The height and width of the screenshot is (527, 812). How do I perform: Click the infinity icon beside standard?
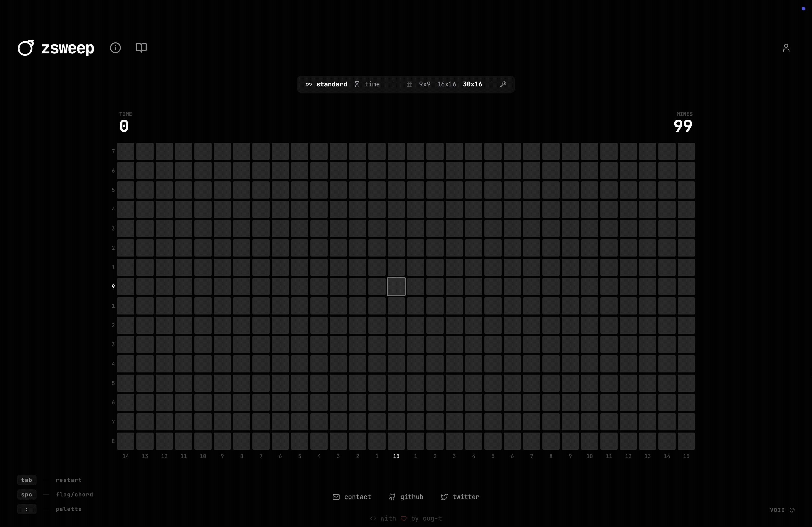(309, 84)
